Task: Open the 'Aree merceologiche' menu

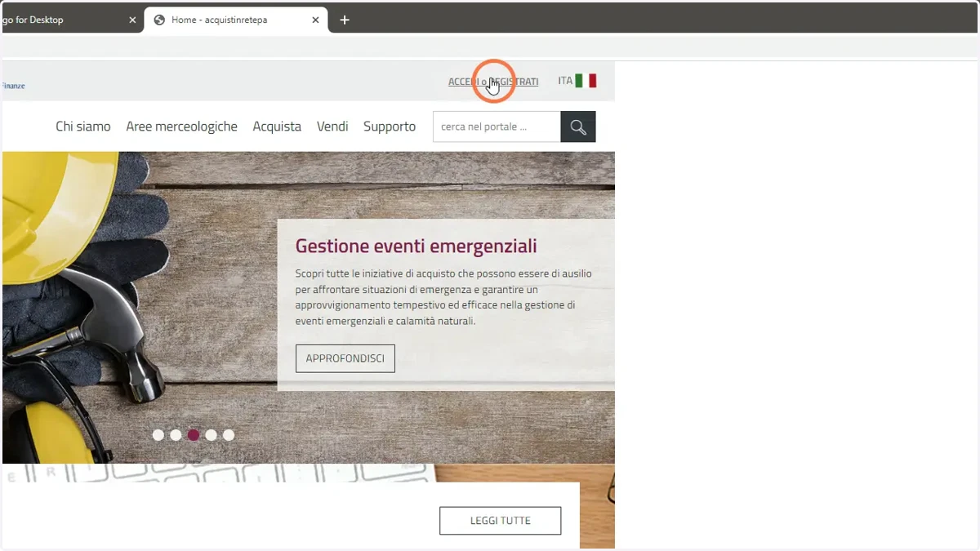Action: [x=181, y=127]
